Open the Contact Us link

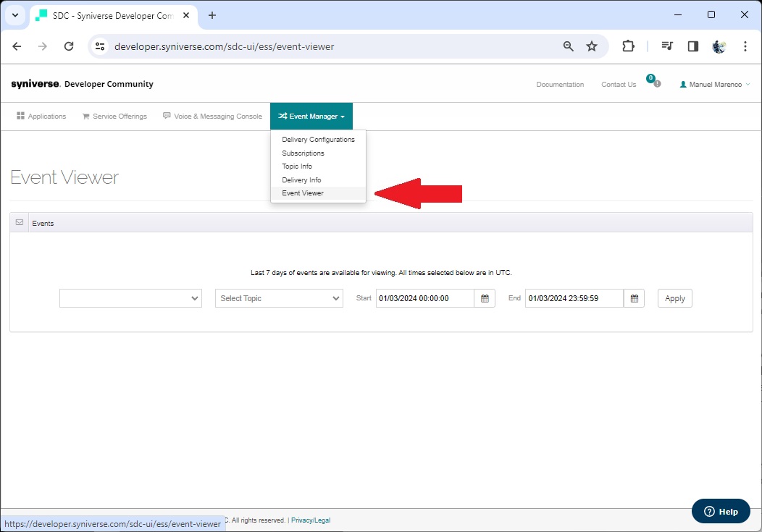click(619, 85)
